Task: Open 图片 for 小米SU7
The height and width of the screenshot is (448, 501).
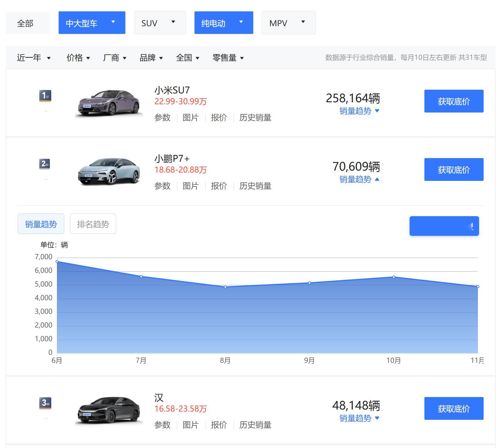Action: [191, 118]
